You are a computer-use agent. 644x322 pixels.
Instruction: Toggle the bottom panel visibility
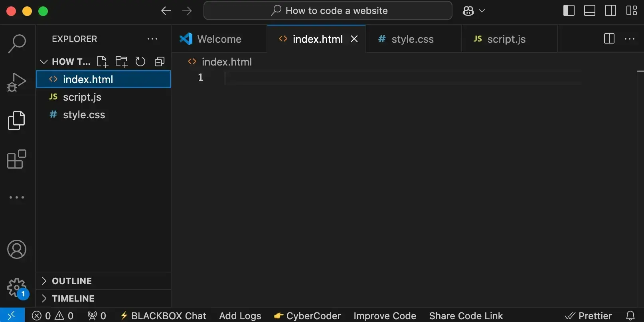[589, 11]
